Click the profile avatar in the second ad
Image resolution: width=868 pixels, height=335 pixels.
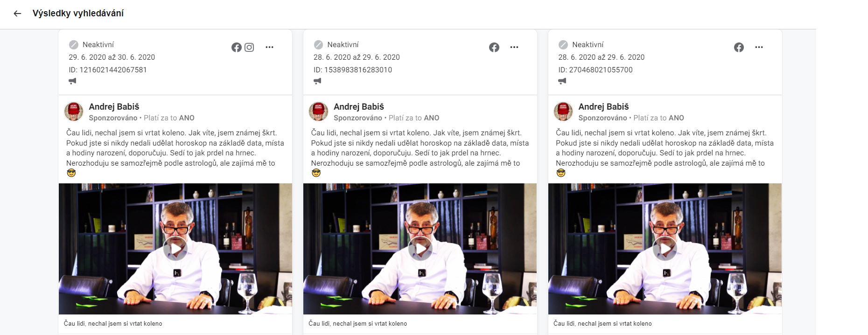[x=318, y=112]
